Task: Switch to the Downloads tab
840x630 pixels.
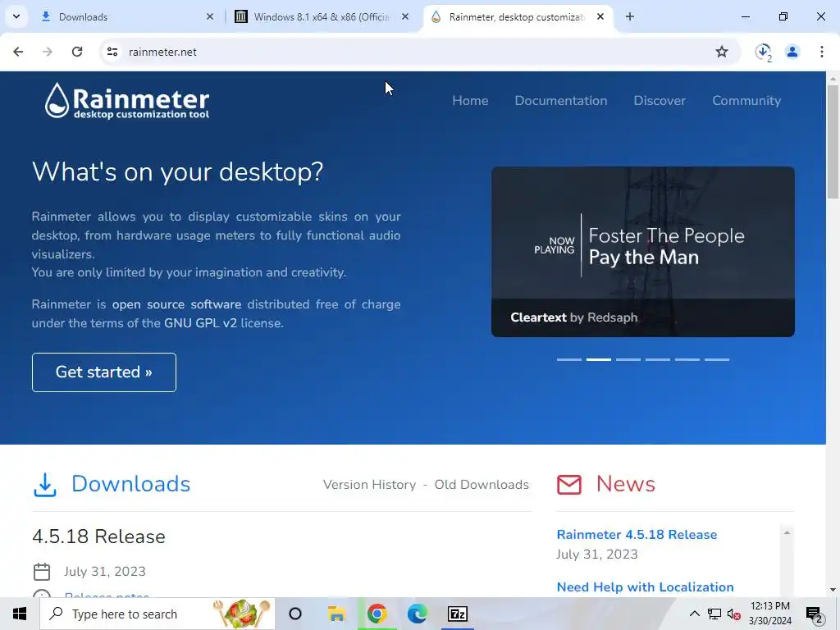Action: coord(127,16)
